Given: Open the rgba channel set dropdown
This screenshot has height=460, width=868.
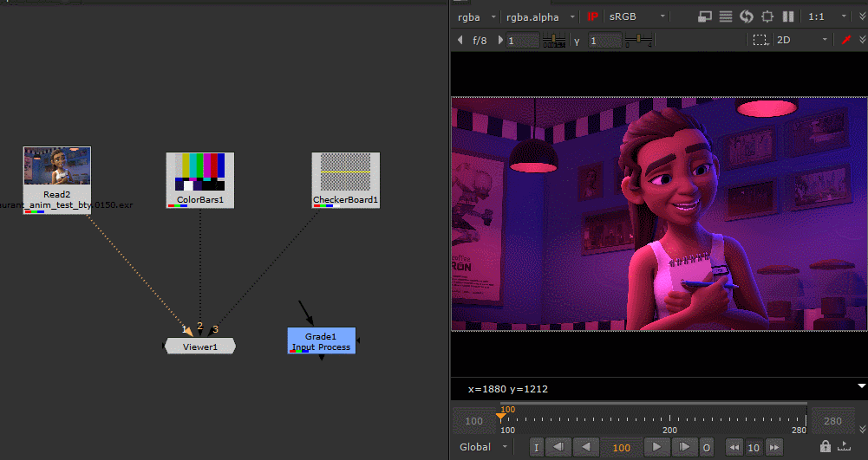Looking at the screenshot, I should [475, 17].
